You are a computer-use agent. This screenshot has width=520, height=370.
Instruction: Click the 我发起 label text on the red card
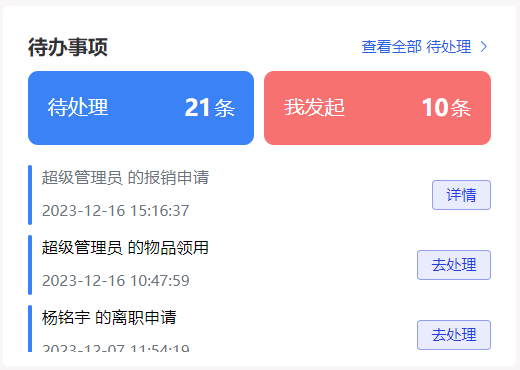click(314, 108)
